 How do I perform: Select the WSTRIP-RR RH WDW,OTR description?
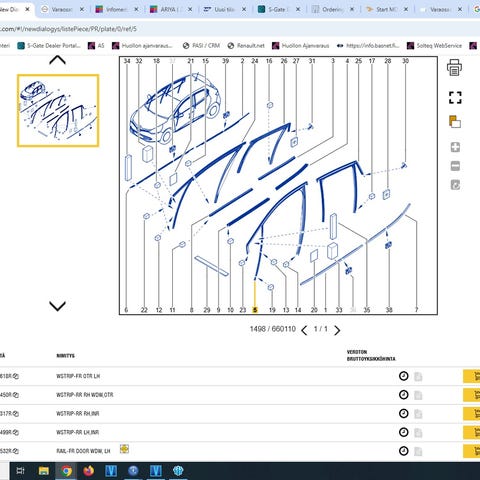coord(85,395)
